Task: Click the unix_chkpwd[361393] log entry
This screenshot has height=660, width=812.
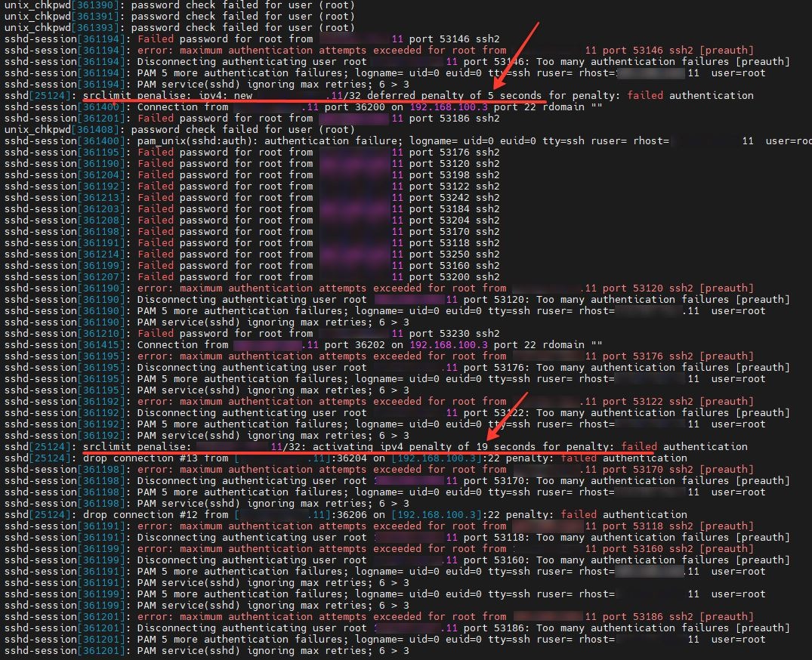Action: [x=180, y=28]
